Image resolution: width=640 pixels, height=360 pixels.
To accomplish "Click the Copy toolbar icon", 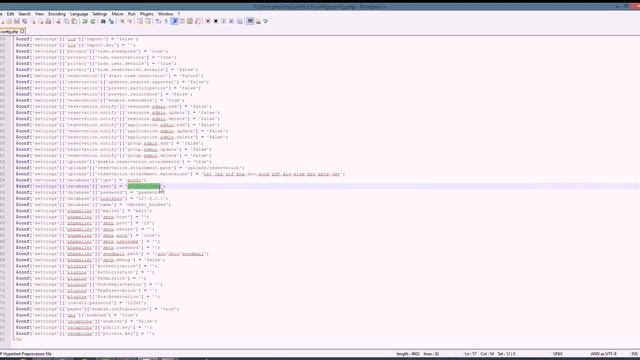I will click(x=66, y=21).
